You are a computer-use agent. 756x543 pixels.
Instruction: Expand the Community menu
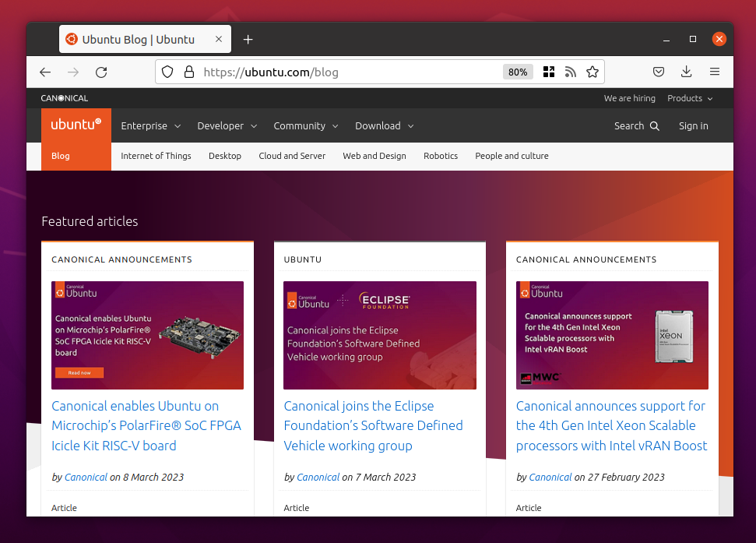pos(306,126)
